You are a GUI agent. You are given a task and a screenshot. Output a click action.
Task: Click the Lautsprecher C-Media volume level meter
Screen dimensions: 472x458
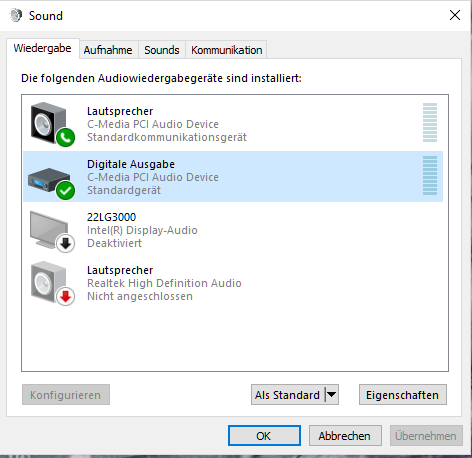point(430,122)
